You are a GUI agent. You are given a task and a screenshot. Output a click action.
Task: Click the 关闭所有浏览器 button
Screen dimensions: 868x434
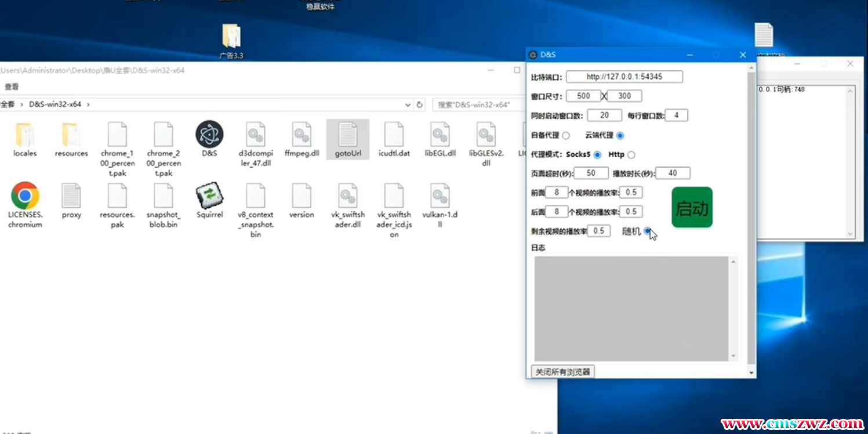point(562,371)
